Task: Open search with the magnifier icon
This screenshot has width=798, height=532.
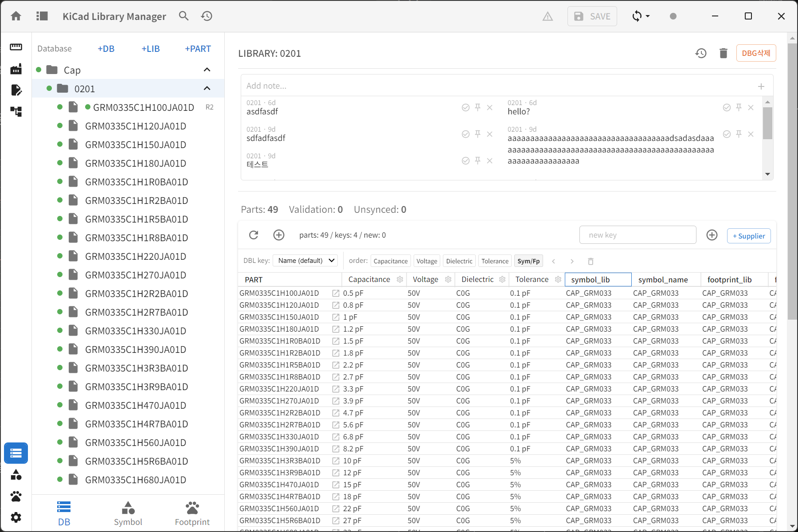Action: coord(184,16)
